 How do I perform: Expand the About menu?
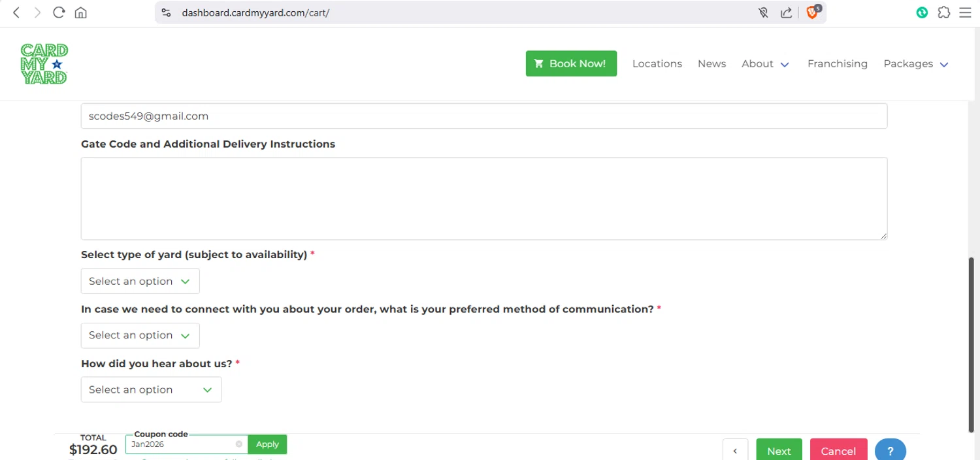click(765, 64)
